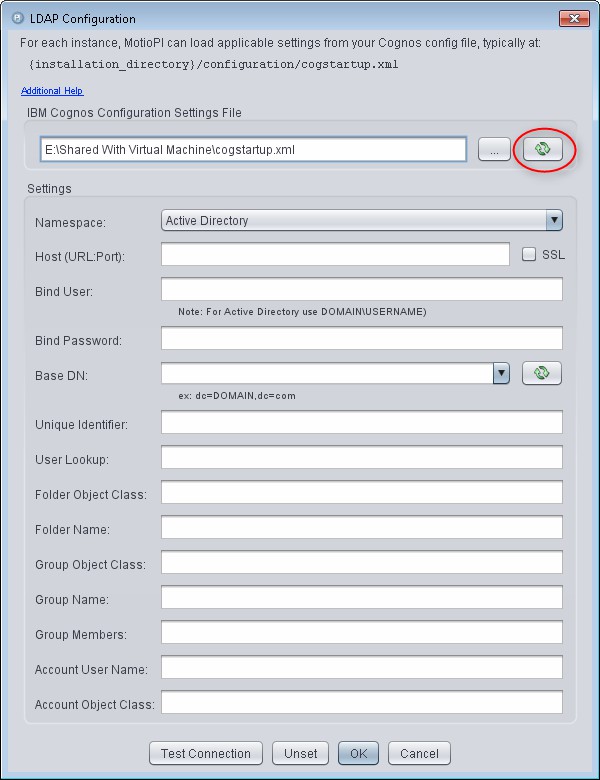Click the cogstartup.xml path description text
The width and height of the screenshot is (600, 780).
[214, 64]
